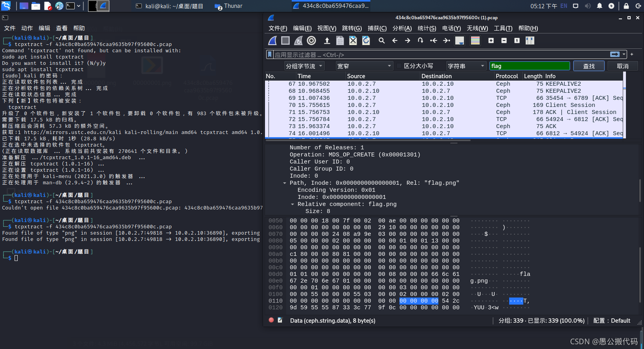Click the flag search text field
The height and width of the screenshot is (349, 644).
[530, 66]
